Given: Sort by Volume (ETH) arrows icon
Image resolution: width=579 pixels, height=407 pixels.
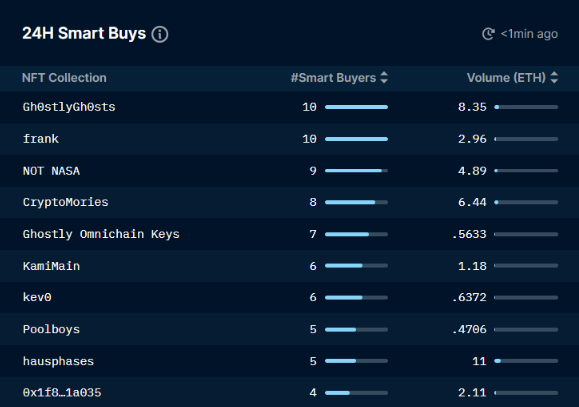Looking at the screenshot, I should click(x=554, y=78).
